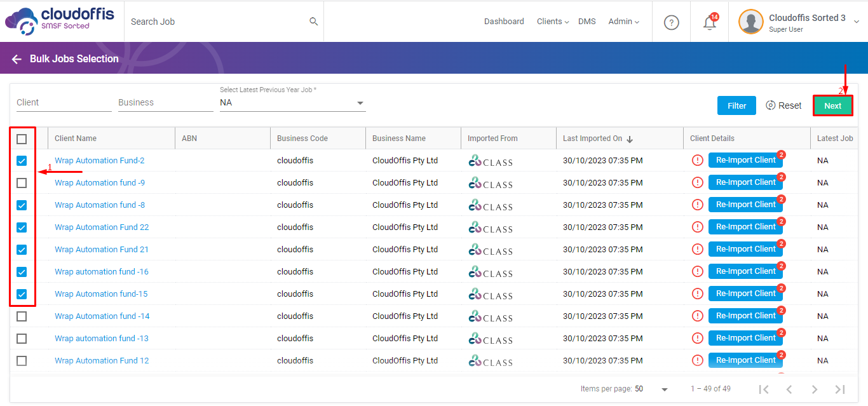Focus the Client filter field

pyautogui.click(x=64, y=102)
